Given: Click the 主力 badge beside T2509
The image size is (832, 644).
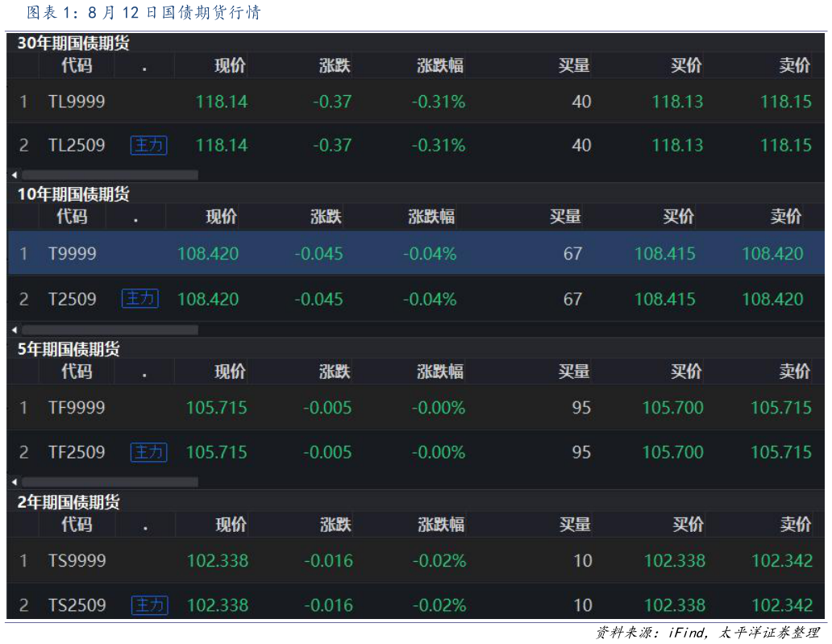Looking at the screenshot, I should tap(139, 299).
